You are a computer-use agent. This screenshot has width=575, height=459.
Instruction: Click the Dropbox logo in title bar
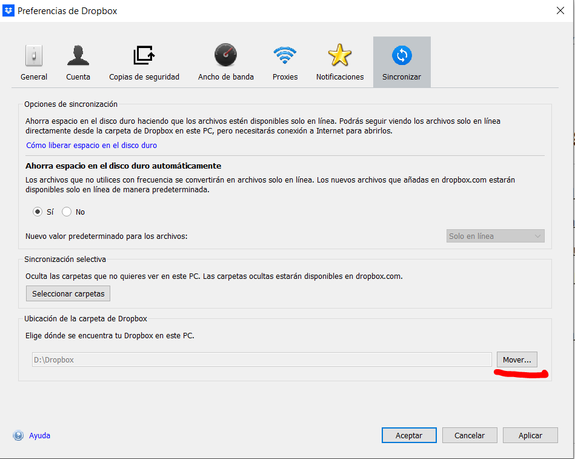pos(8,10)
